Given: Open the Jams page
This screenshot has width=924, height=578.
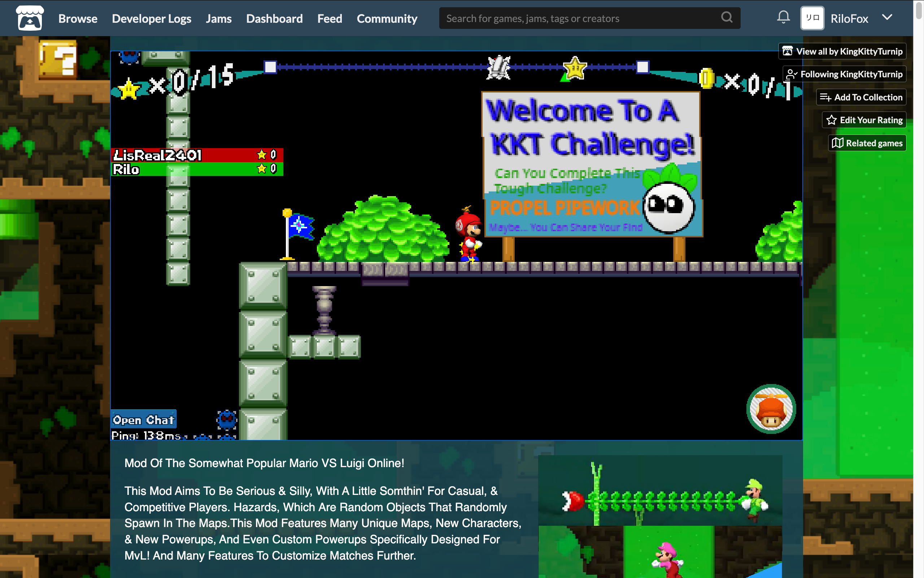Looking at the screenshot, I should 218,18.
